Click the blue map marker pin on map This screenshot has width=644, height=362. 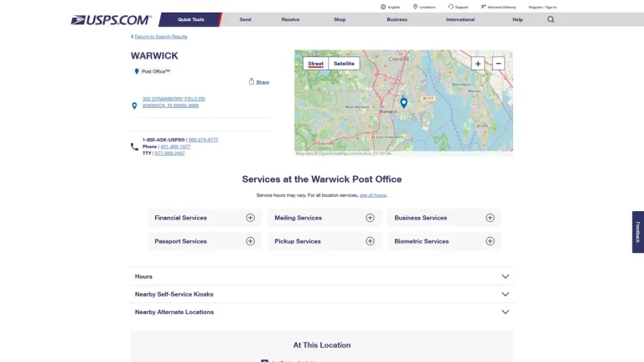click(x=403, y=102)
